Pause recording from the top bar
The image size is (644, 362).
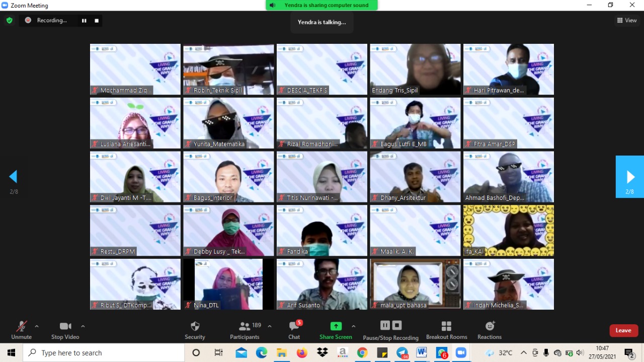(x=84, y=21)
